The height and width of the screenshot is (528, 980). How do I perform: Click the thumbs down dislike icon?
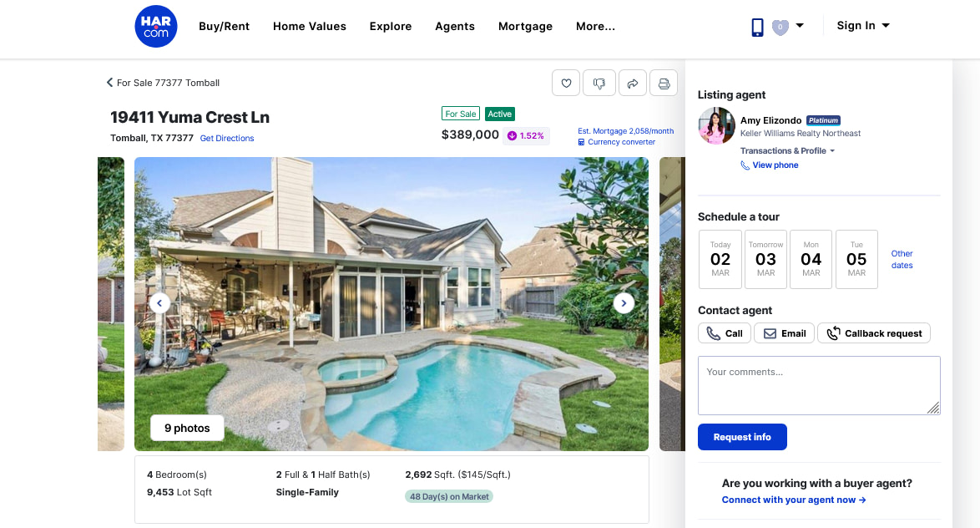pos(599,84)
